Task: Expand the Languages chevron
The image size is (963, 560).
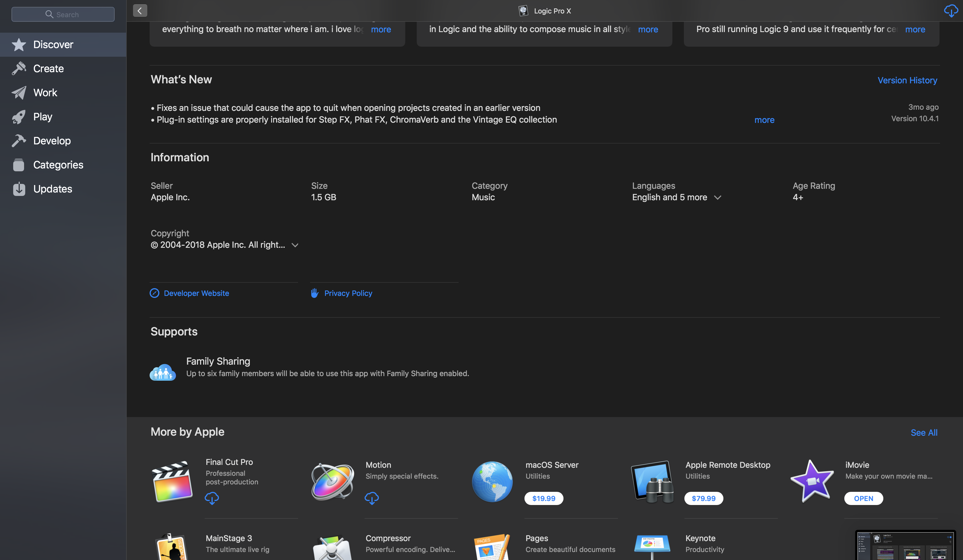Action: 717,197
